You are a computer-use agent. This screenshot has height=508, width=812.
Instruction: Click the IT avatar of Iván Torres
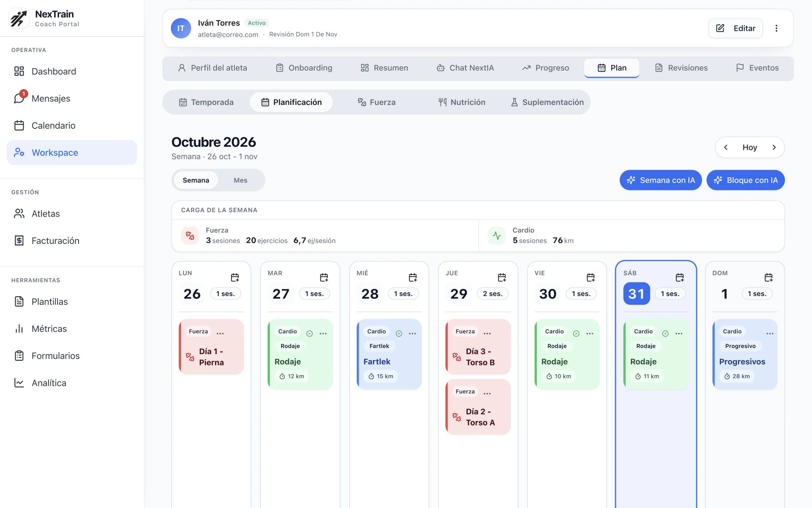pyautogui.click(x=181, y=28)
